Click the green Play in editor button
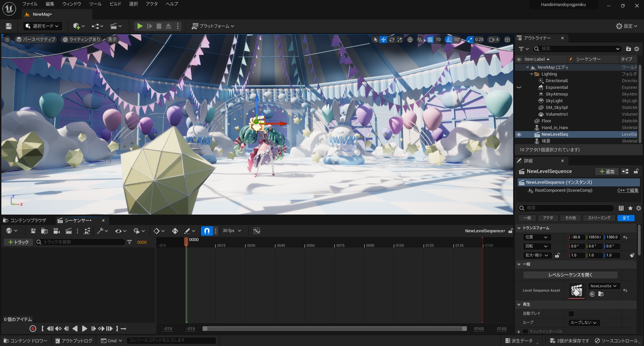Viewport: 644px width, 346px height. [140, 26]
